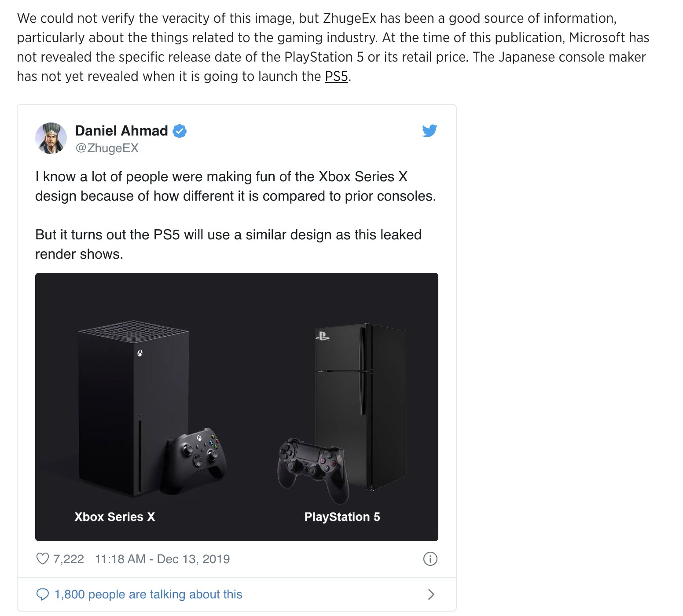Click Daniel Ahmad's profile avatar

(x=51, y=138)
